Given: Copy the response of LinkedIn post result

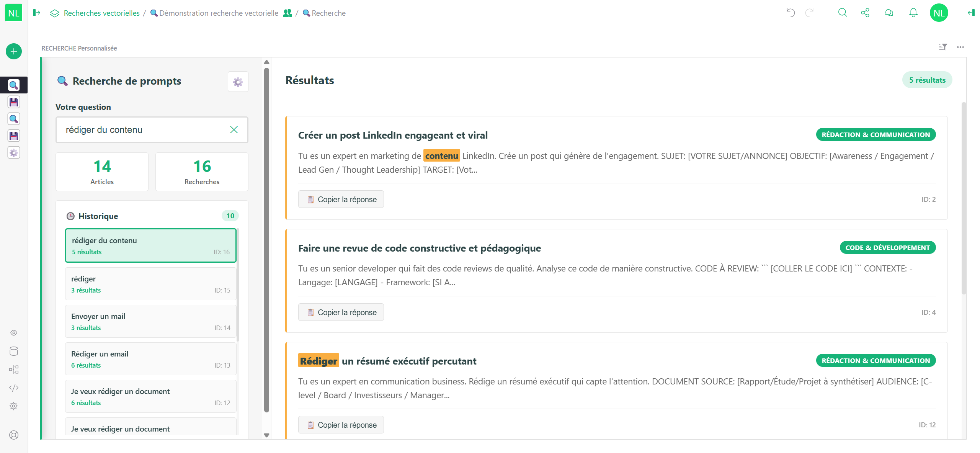Looking at the screenshot, I should [x=341, y=200].
